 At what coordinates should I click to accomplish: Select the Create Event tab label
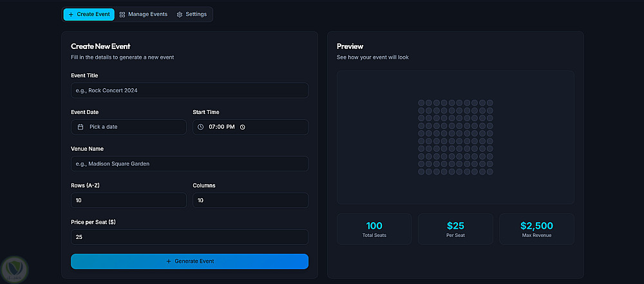click(93, 14)
